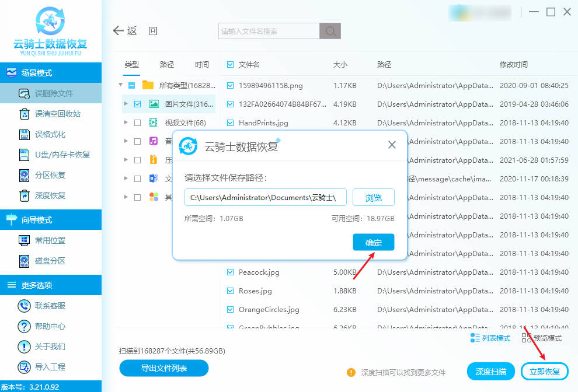578x392 pixels.
Task: Select 误清空回收站 recycle bin recovery
Action: point(50,114)
